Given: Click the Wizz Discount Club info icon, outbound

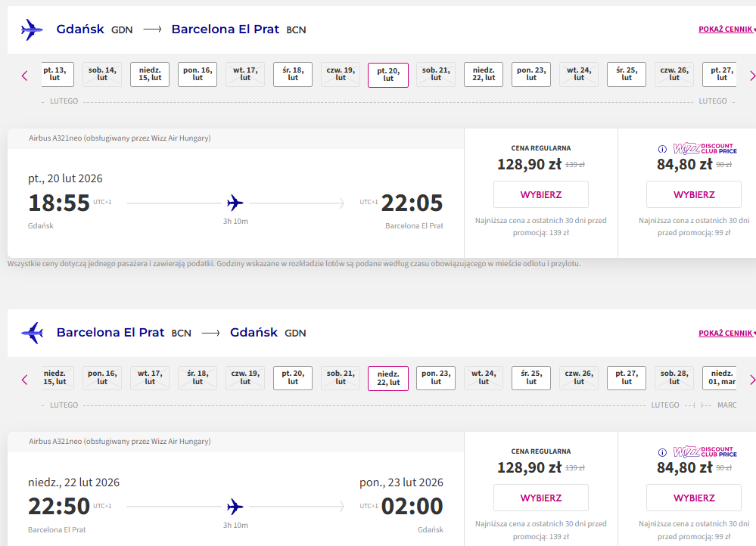Looking at the screenshot, I should coord(662,149).
